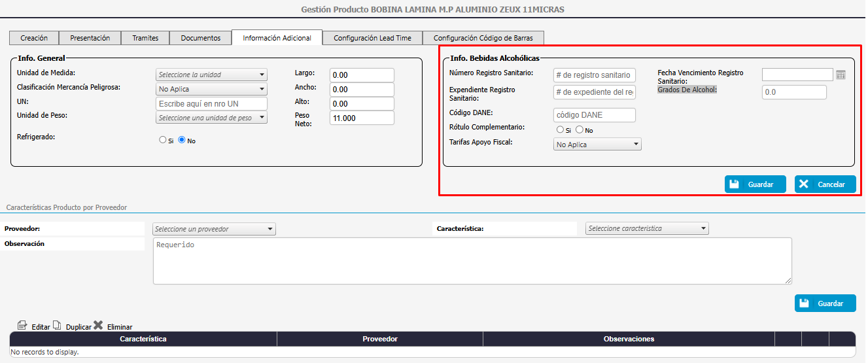
Task: Go to Configuración Código de Barras tab
Action: [483, 38]
